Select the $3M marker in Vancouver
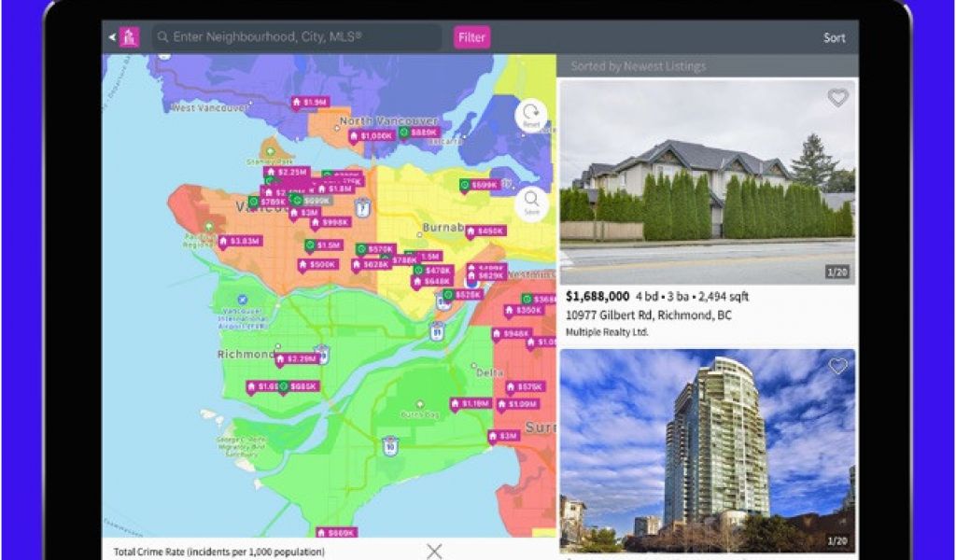This screenshot has height=560, width=956. tap(304, 213)
